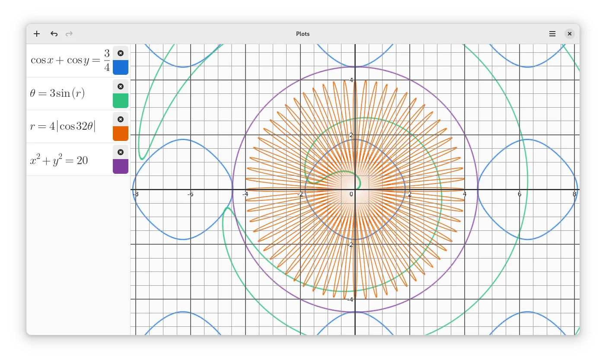Change the green color of θ equation
Viewport: 606px width, 364px height.
click(121, 101)
